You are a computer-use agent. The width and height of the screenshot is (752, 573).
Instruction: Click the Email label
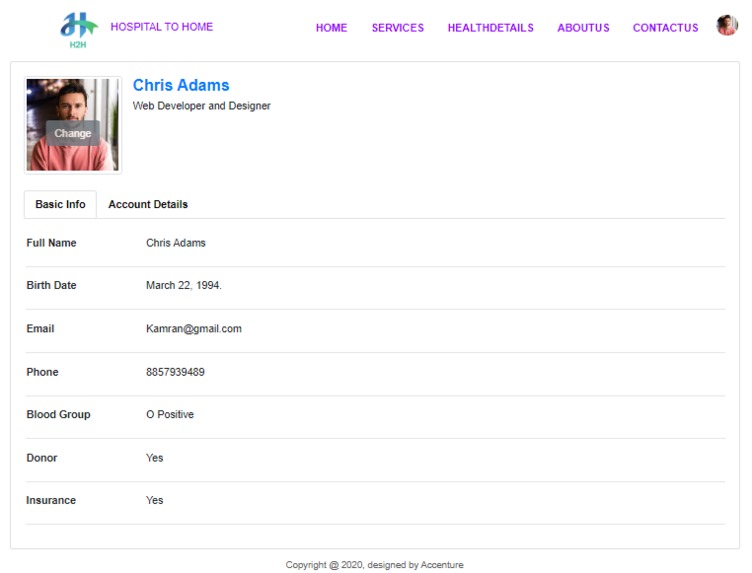(40, 328)
